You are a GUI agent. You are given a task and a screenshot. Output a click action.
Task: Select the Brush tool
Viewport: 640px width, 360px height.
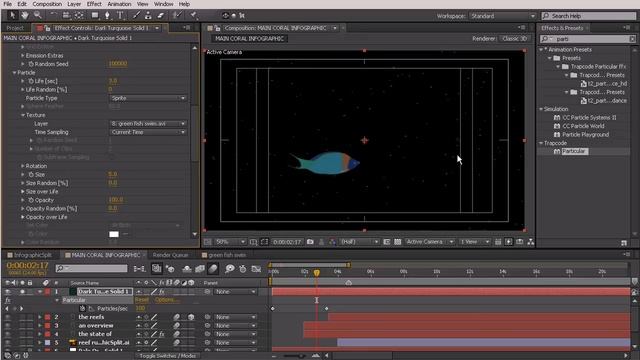tap(136, 16)
